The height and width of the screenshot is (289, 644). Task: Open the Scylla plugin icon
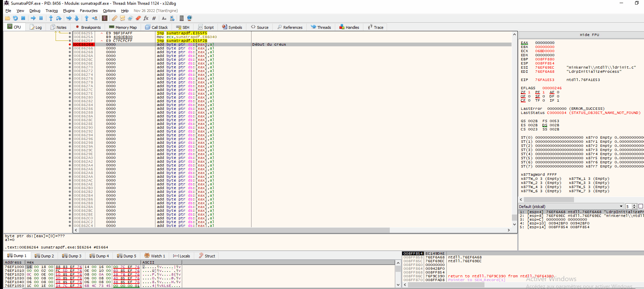(105, 18)
